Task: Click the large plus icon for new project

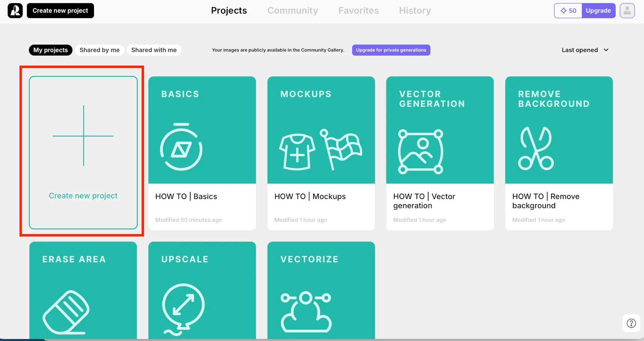Action: (83, 136)
